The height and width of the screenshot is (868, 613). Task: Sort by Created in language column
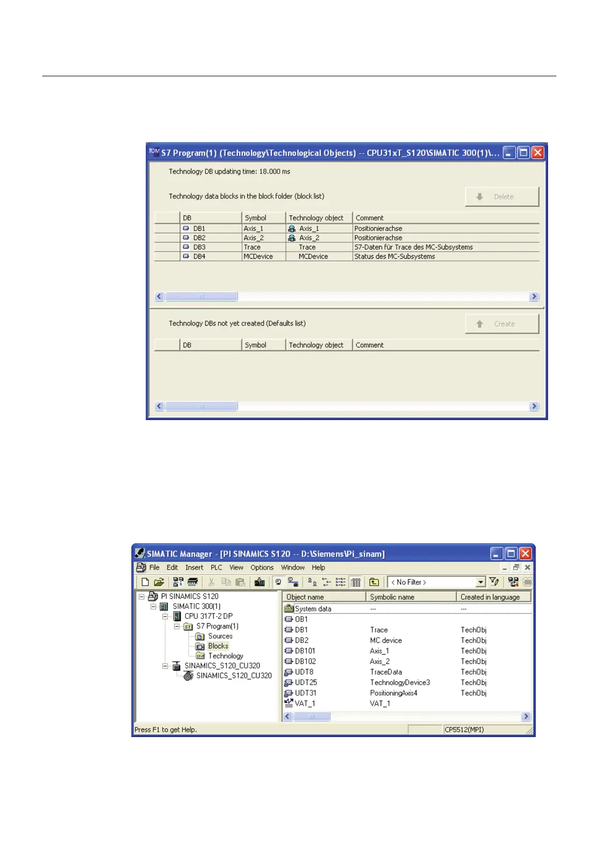click(x=493, y=597)
